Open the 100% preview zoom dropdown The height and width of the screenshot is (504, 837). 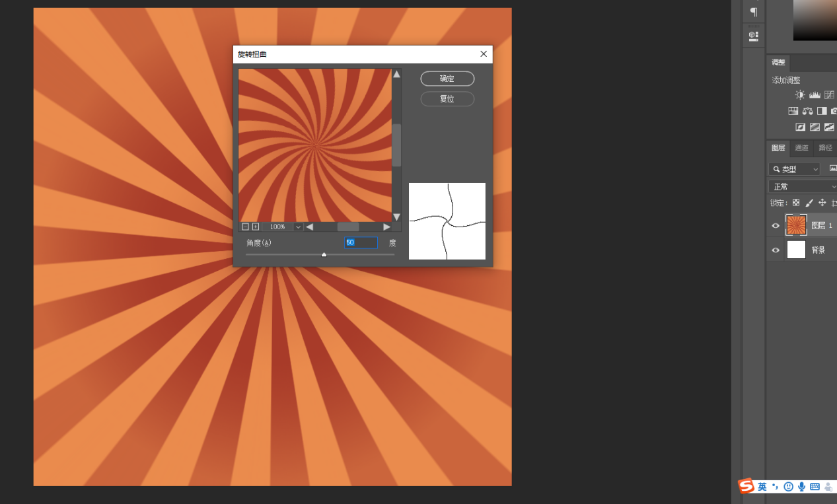[x=298, y=227]
